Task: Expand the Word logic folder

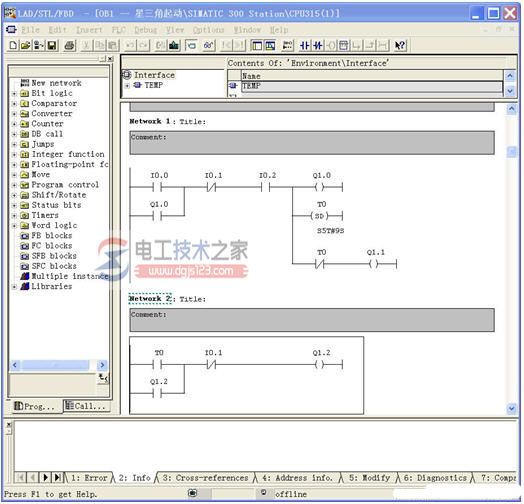Action: click(x=14, y=226)
